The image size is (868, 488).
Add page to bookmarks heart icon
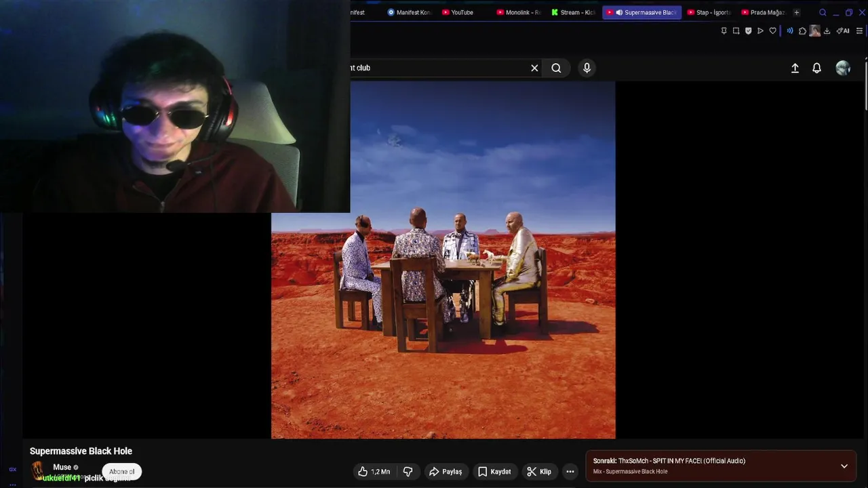(772, 30)
